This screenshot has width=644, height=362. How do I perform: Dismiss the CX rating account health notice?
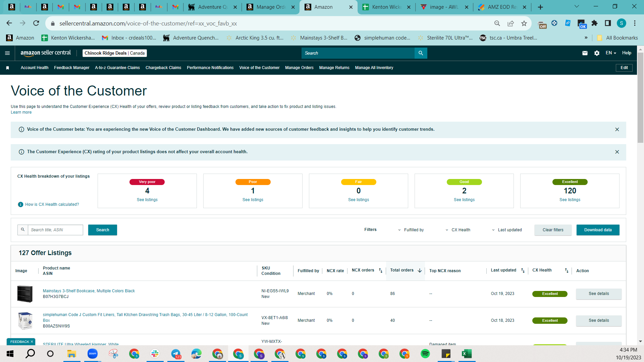click(617, 152)
